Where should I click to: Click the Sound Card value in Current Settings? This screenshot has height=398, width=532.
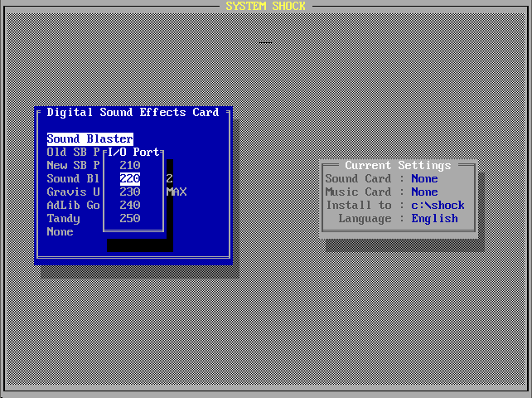click(424, 178)
